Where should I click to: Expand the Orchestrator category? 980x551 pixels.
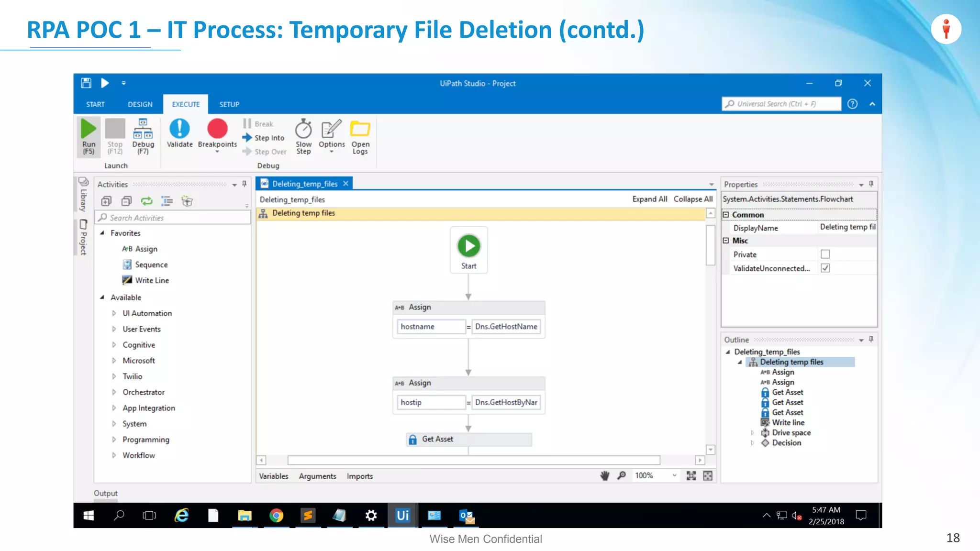114,392
